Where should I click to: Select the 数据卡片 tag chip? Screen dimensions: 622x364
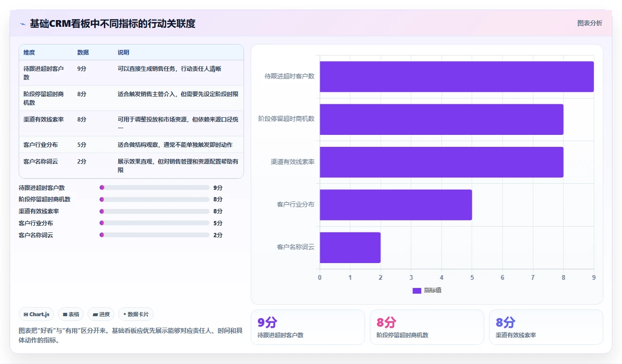tap(136, 314)
